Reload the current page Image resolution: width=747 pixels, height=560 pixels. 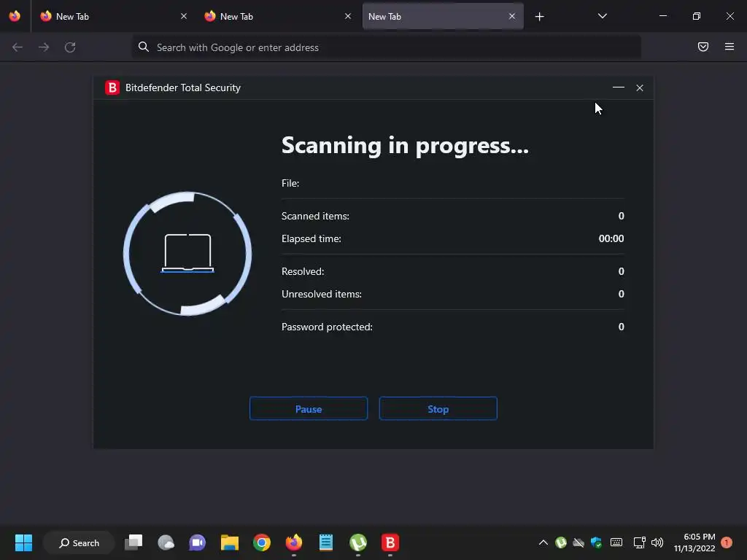point(70,47)
